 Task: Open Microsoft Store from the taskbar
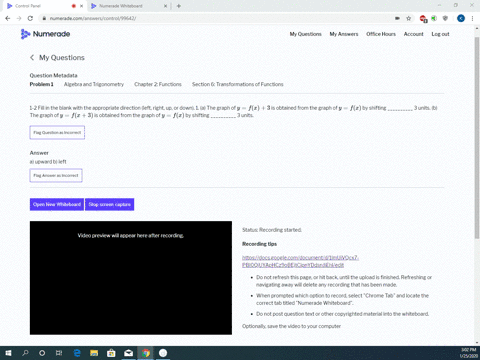click(x=111, y=353)
